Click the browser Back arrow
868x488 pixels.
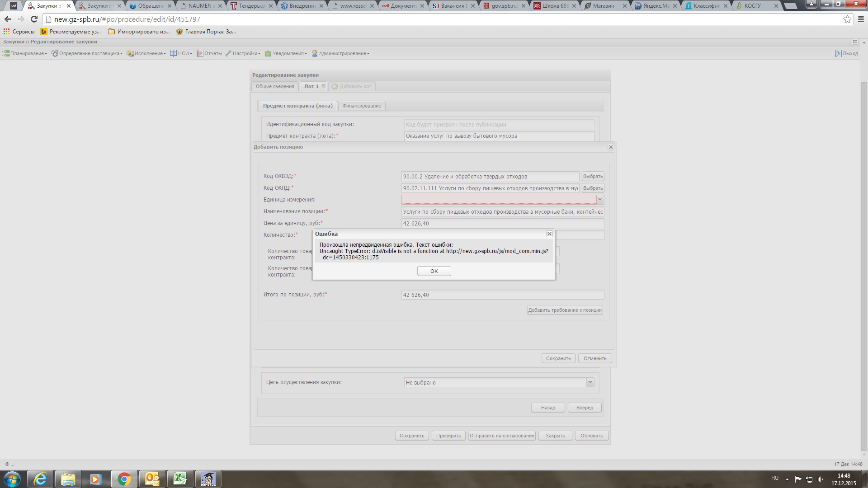pyautogui.click(x=8, y=19)
